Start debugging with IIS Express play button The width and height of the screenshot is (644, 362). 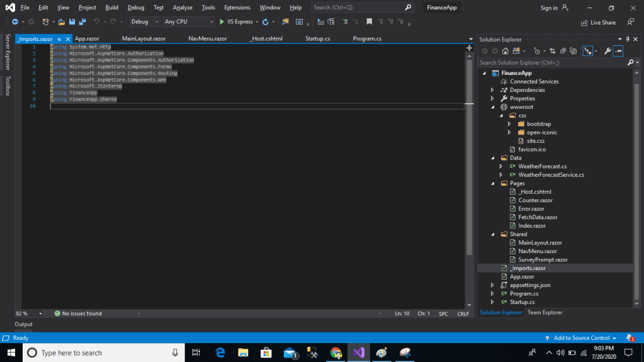tap(222, 22)
